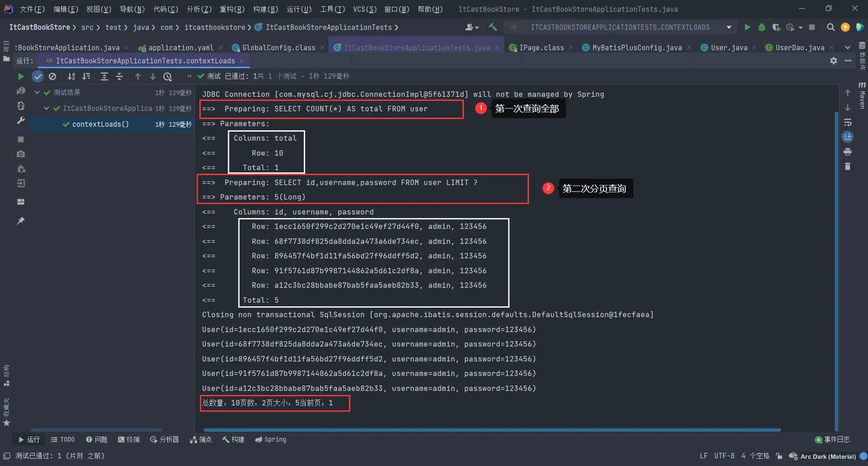868x466 pixels.
Task: Click the stop square icon in Run sidebar
Action: (x=20, y=139)
